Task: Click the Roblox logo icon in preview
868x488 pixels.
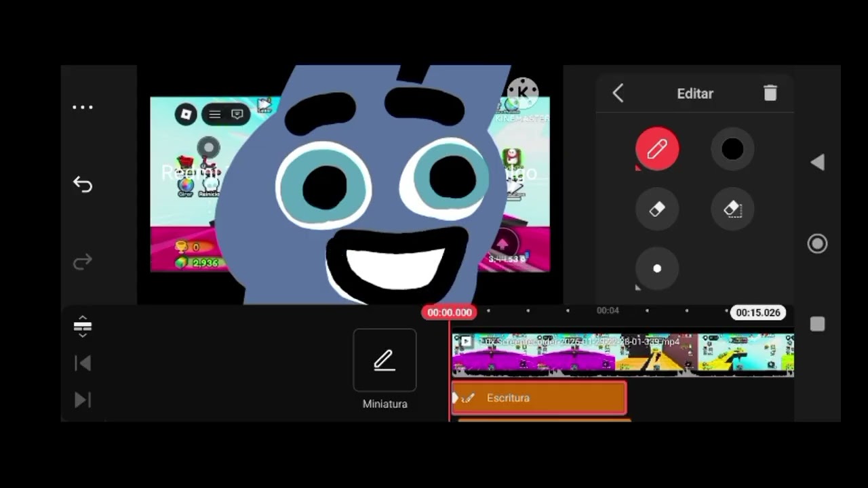Action: click(x=186, y=115)
